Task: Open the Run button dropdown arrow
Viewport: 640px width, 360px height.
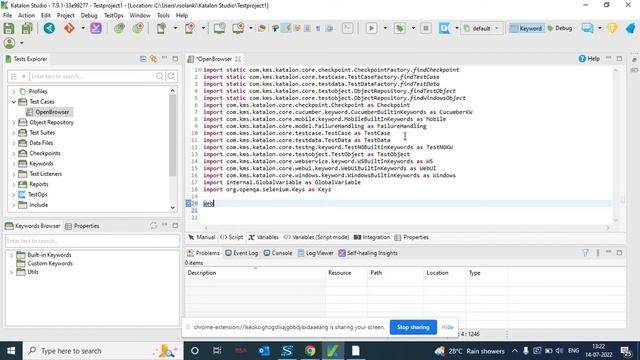Action: 385,28
